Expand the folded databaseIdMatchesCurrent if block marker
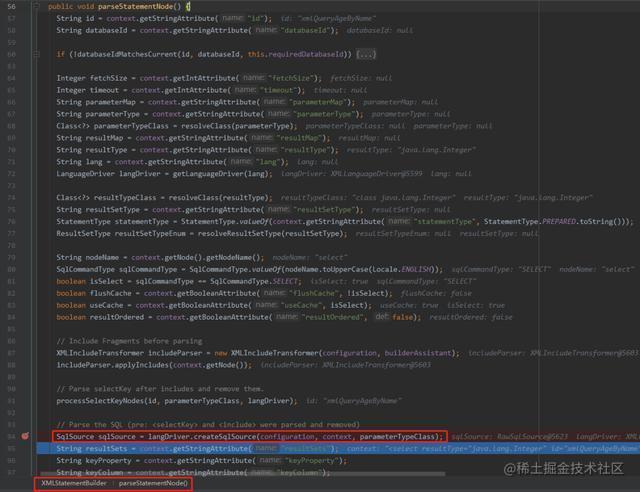 [36, 54]
